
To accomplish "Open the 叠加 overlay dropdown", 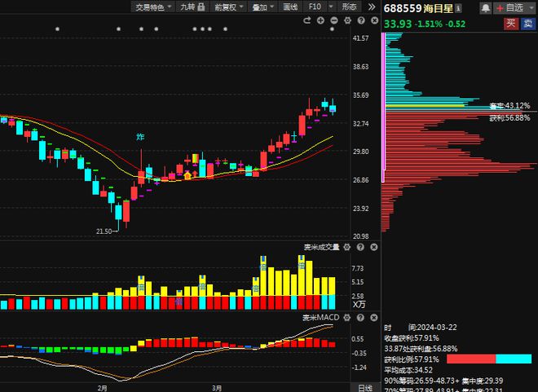I will tap(262, 7).
